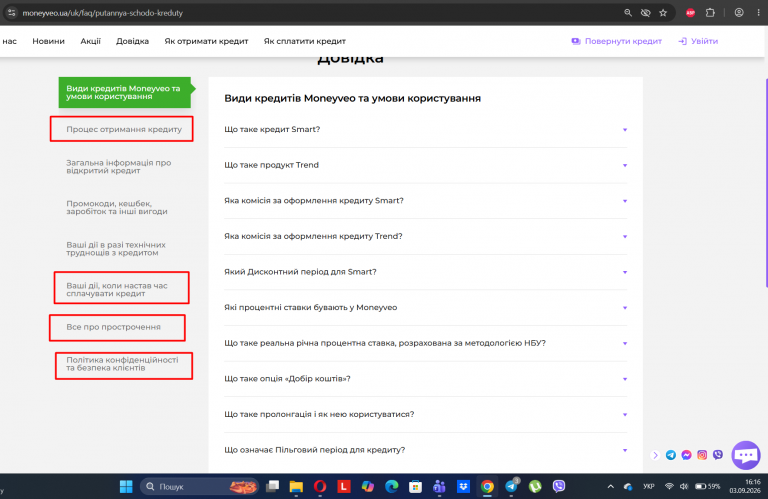Open the Windows Start menu

pyautogui.click(x=126, y=486)
